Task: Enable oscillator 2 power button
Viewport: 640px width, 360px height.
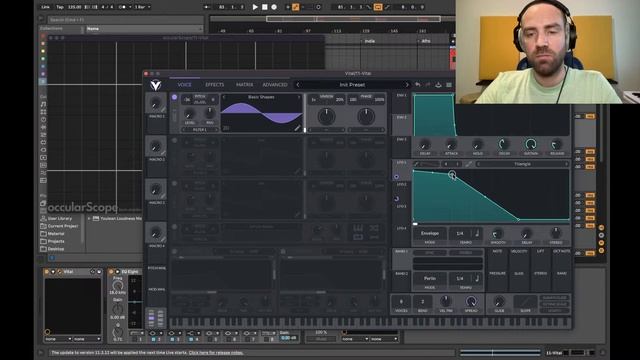Action: point(174,140)
